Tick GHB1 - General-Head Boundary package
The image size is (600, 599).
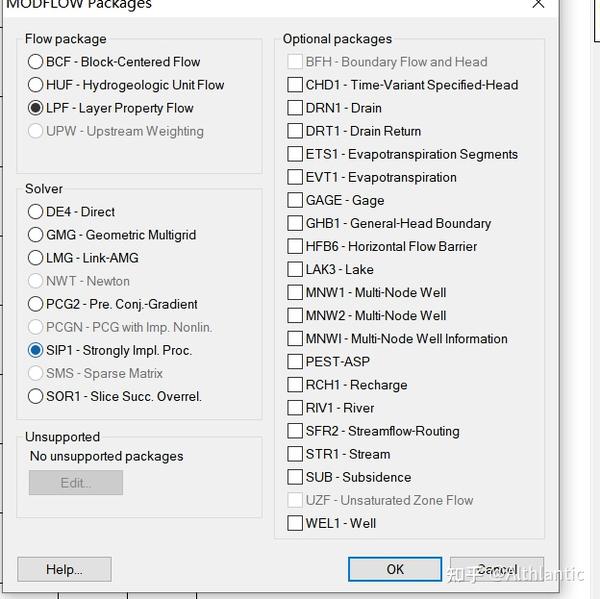(295, 223)
